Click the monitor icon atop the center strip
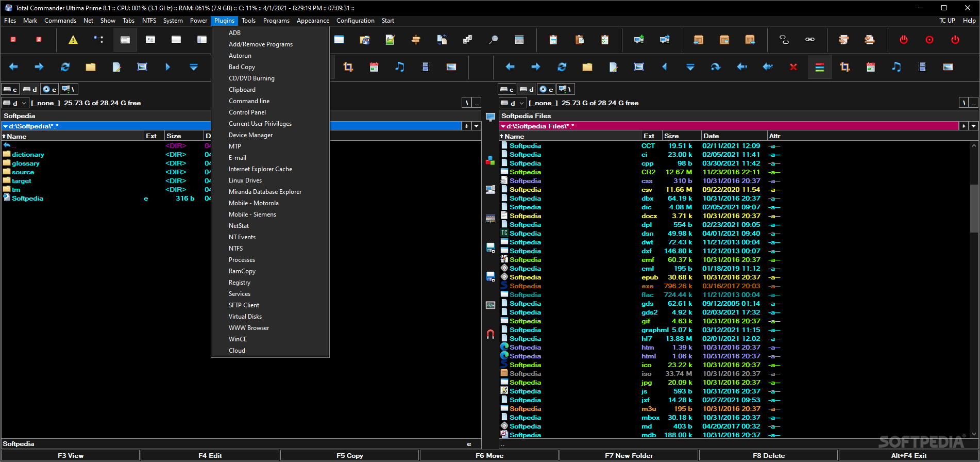Image resolution: width=980 pixels, height=462 pixels. click(490, 117)
